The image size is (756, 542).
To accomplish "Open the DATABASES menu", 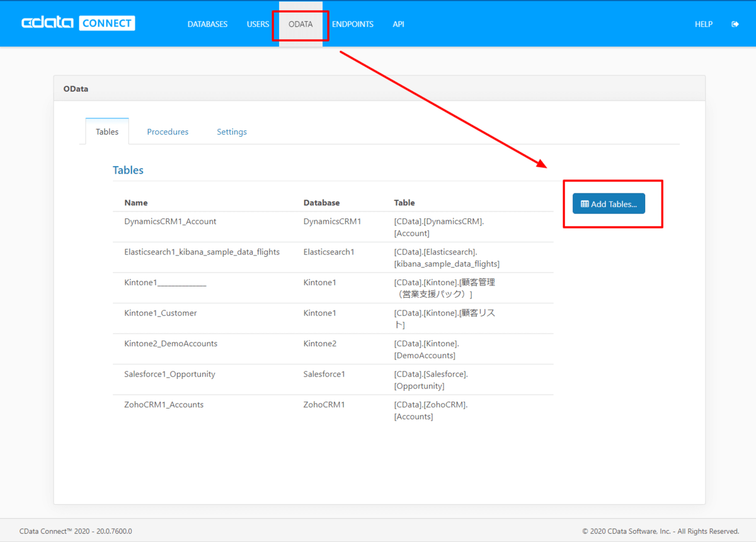I will [207, 24].
